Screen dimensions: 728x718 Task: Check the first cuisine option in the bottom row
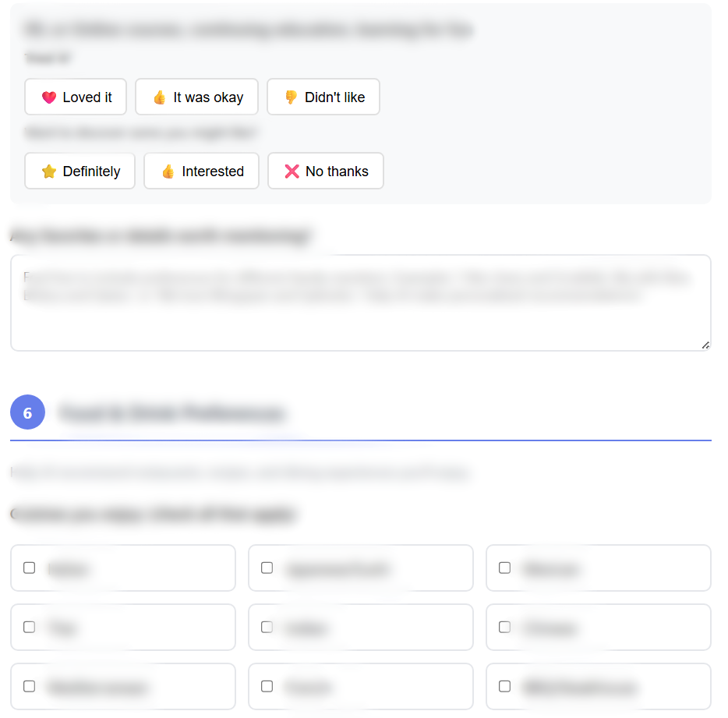click(x=29, y=686)
